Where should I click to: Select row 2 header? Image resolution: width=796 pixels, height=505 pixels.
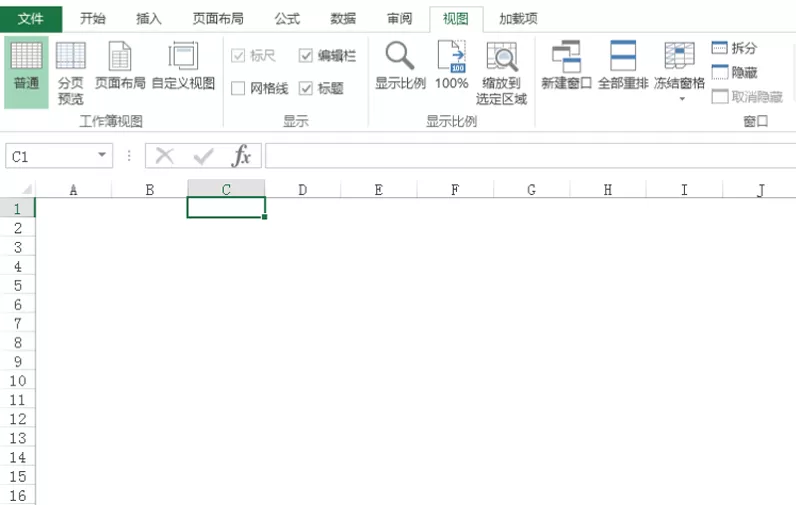click(18, 228)
